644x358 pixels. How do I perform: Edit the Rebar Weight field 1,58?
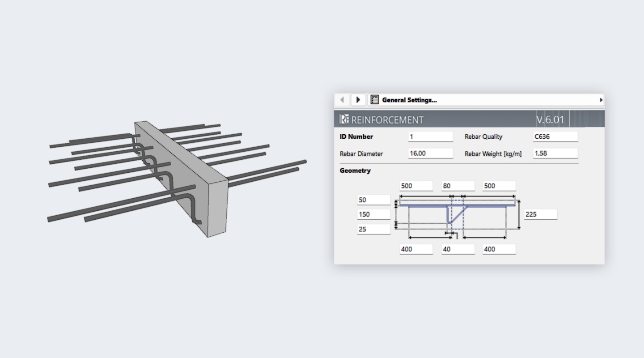click(555, 153)
